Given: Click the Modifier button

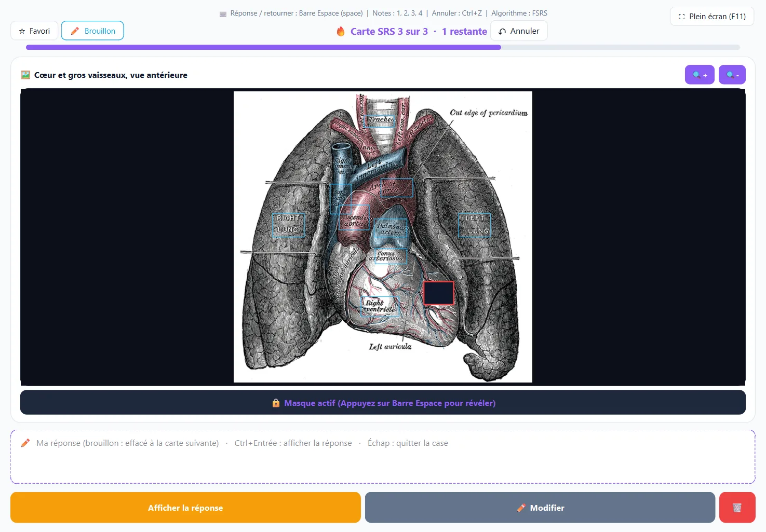Looking at the screenshot, I should click(540, 508).
